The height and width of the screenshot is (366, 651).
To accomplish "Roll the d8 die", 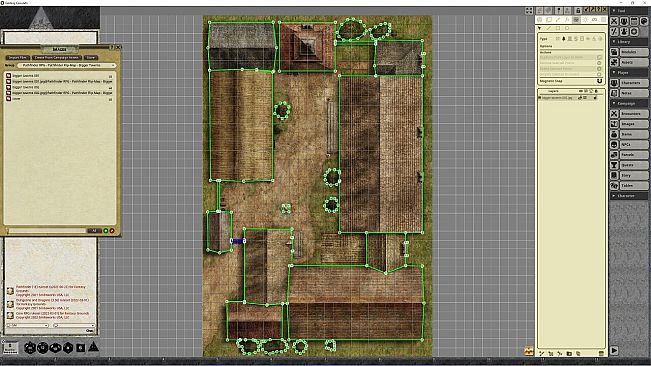I will pyautogui.click(x=68, y=347).
